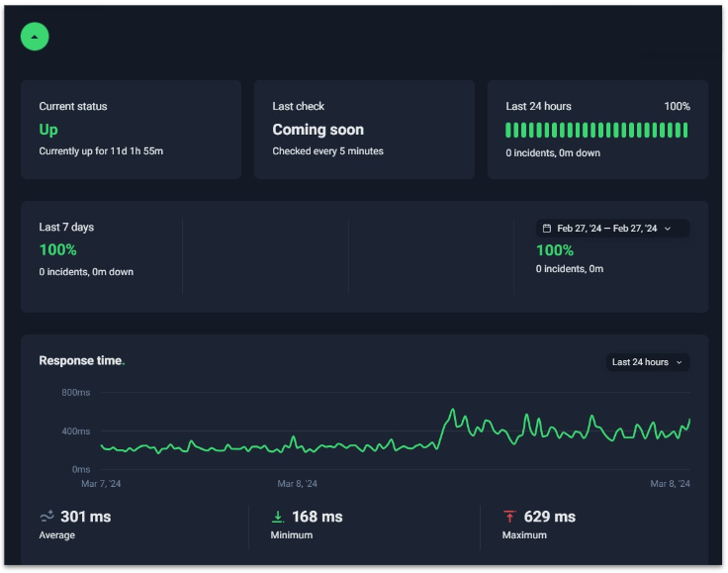Screen dimensions: 728x573
Task: Click the 'Current status' label
Action: click(x=73, y=106)
